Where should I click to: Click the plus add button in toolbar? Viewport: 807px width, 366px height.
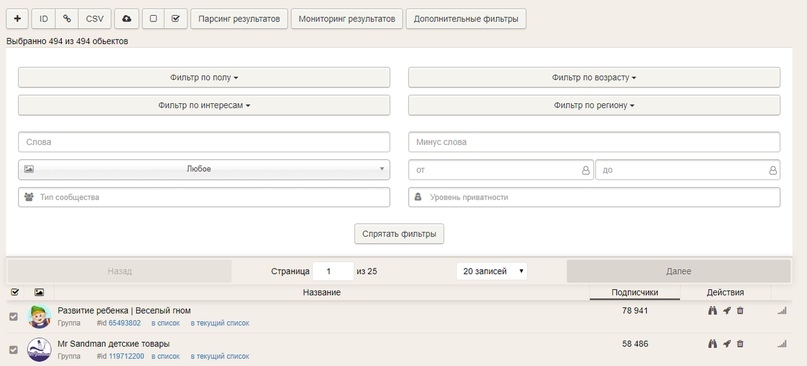tap(17, 19)
